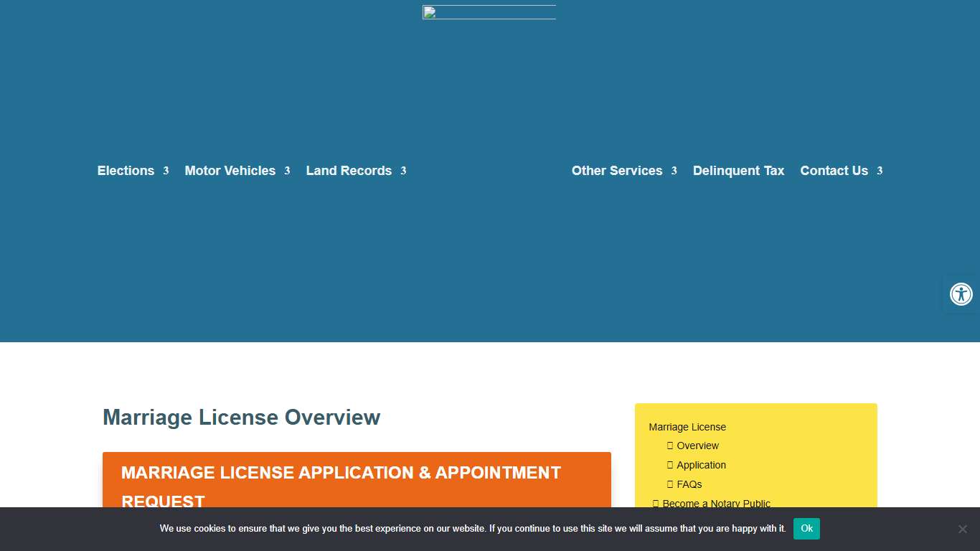Click the bullet icon beside FAQs
This screenshot has width=980, height=551.
[670, 484]
